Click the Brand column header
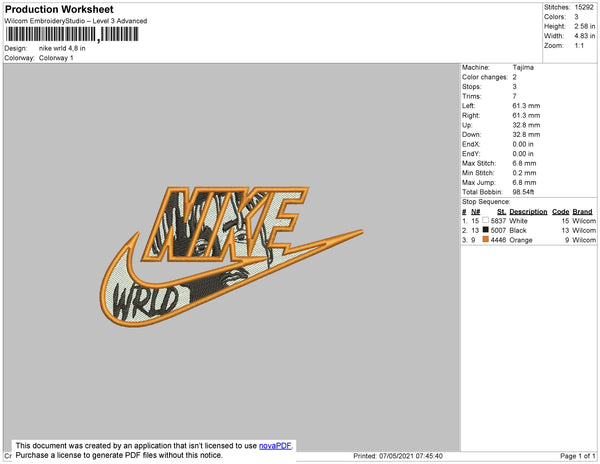Screen dimensions: 600x464 pyautogui.click(x=582, y=212)
